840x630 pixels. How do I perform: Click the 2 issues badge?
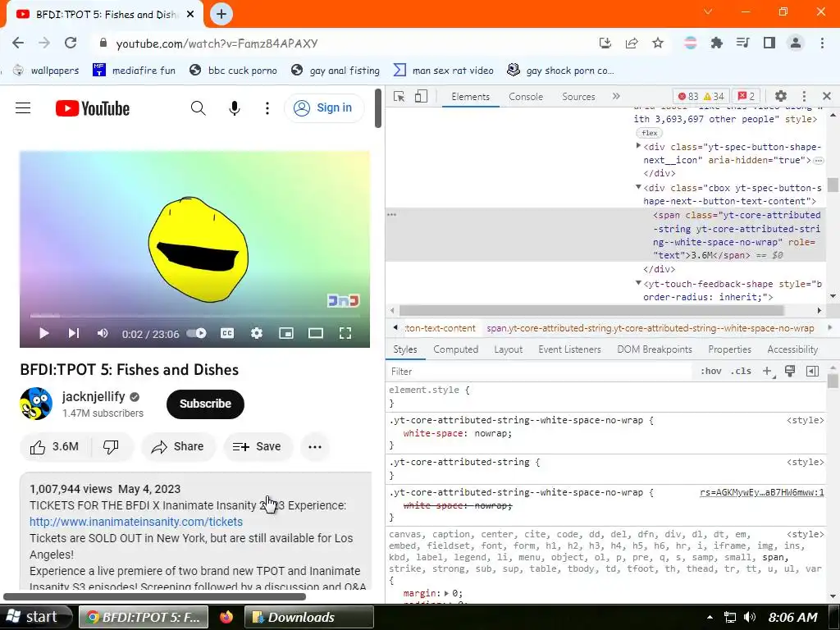(746, 97)
